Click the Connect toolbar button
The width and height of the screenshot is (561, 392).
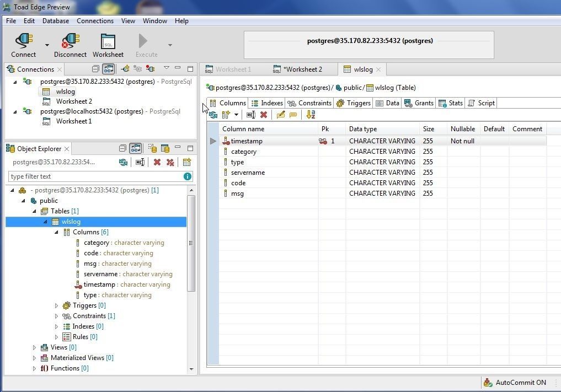pos(23,45)
